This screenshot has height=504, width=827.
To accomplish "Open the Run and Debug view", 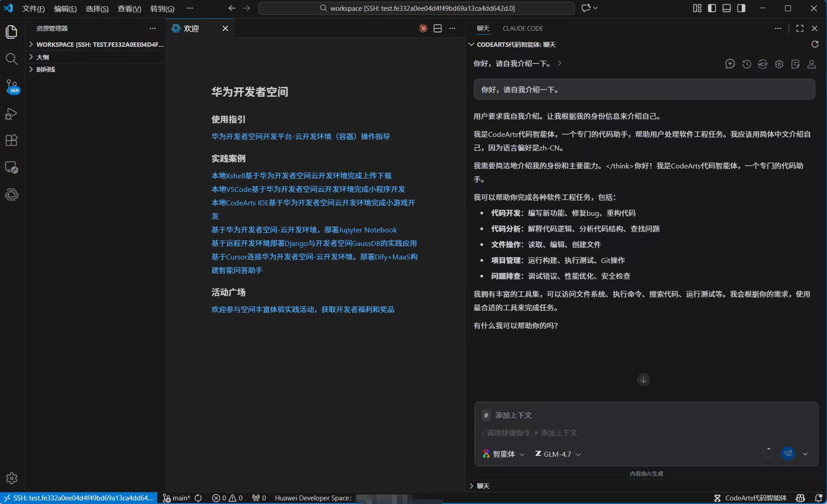I will (x=12, y=114).
